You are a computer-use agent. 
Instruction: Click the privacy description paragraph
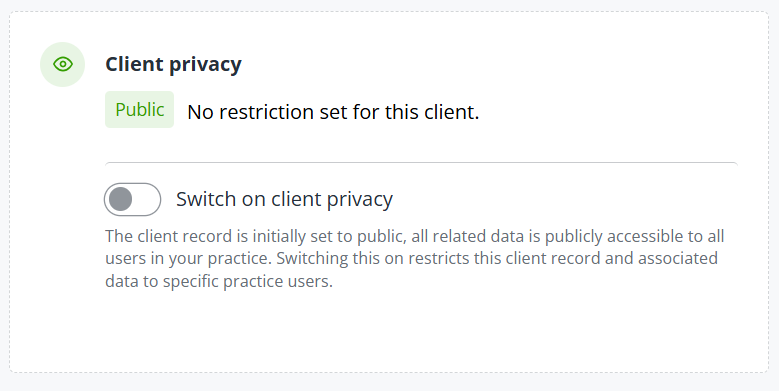point(415,258)
